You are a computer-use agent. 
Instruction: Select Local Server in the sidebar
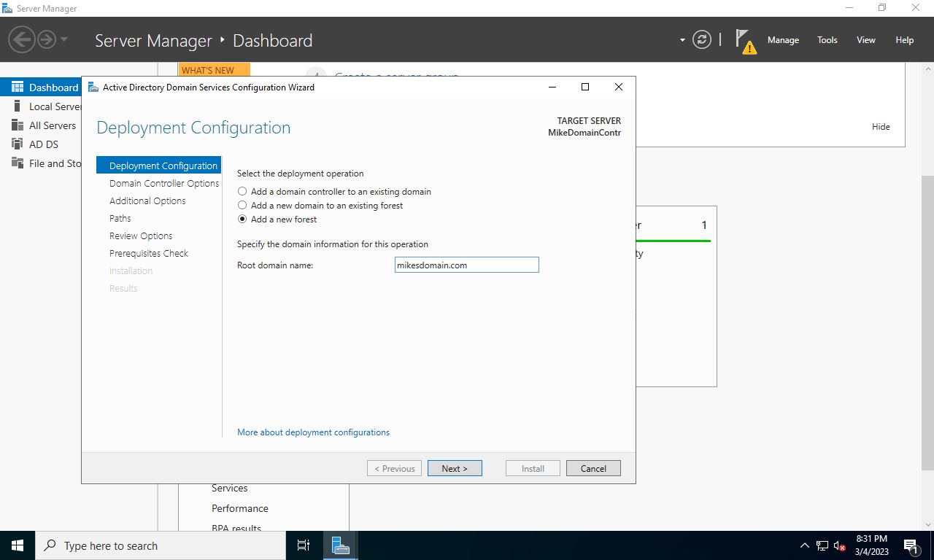pos(51,106)
